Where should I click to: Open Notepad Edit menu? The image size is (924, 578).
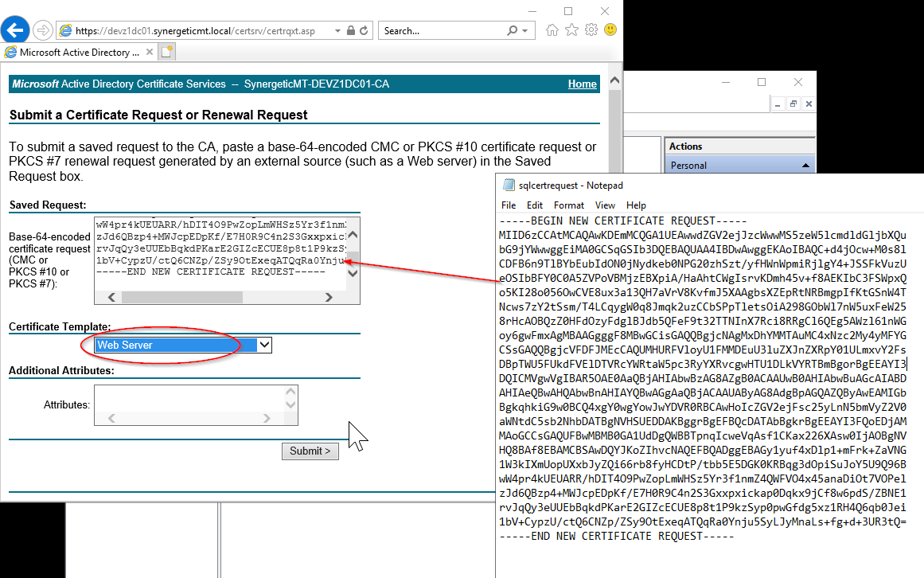click(535, 205)
